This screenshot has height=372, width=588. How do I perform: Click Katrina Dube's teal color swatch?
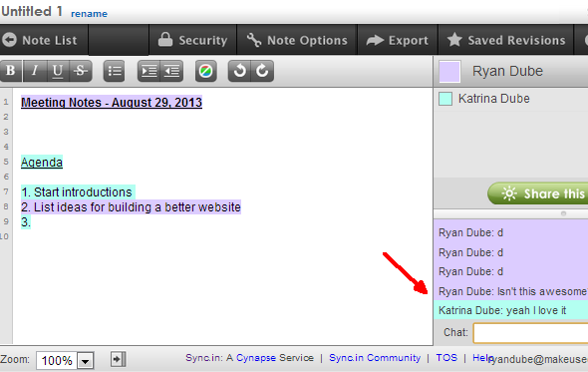(x=445, y=99)
